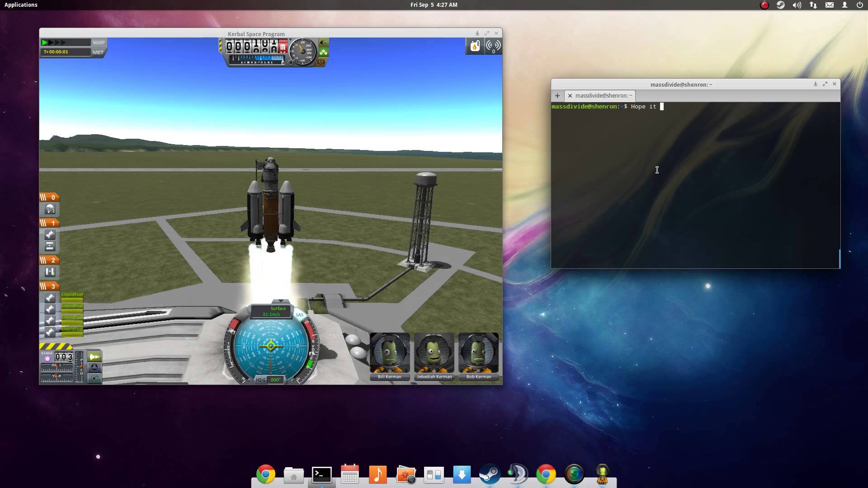Click the Surface speed mode readout
Image resolution: width=868 pixels, height=488 pixels.
click(271, 311)
